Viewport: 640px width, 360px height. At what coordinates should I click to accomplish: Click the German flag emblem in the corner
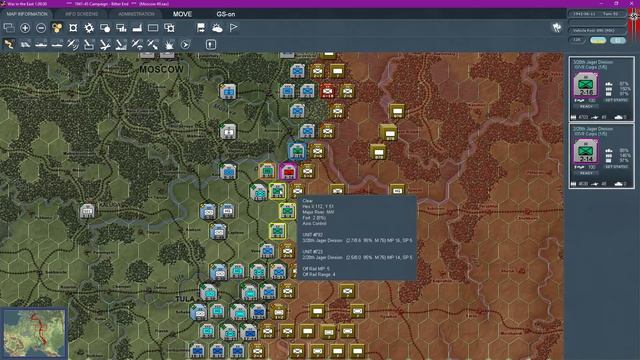click(634, 16)
